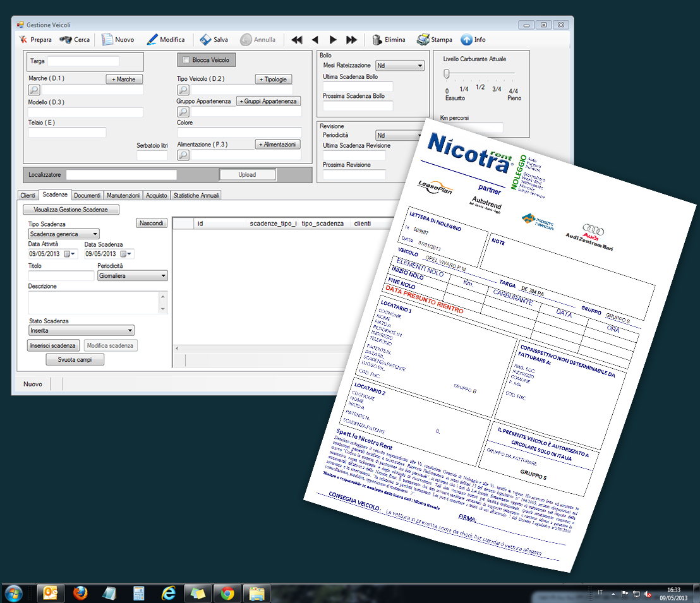Open Data Attività date picker
700x603 pixels.
pos(69,254)
